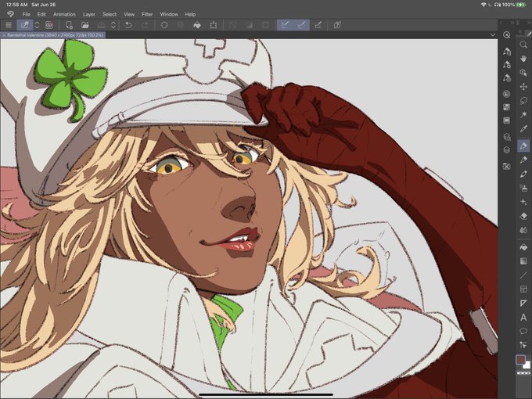
Task: Open the Clip Studio logo menu
Action: point(10,14)
